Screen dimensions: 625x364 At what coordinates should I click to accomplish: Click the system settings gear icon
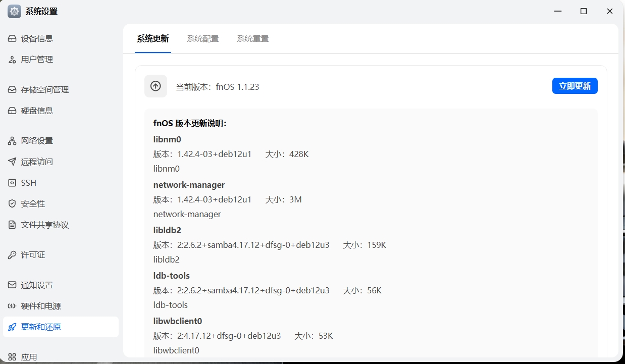(x=13, y=11)
